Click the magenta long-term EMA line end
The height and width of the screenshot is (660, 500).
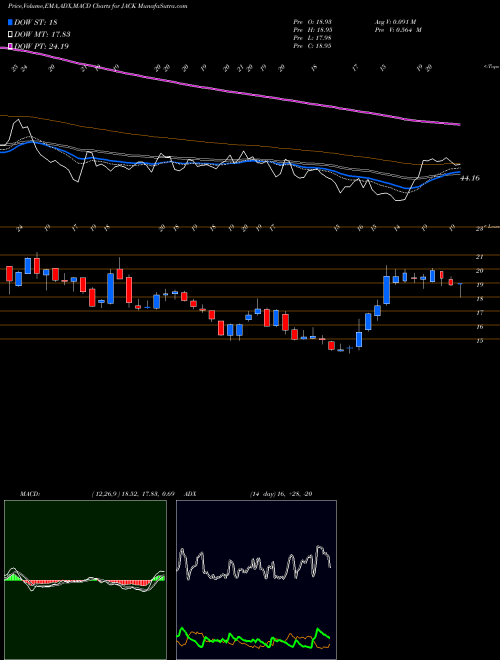click(458, 124)
